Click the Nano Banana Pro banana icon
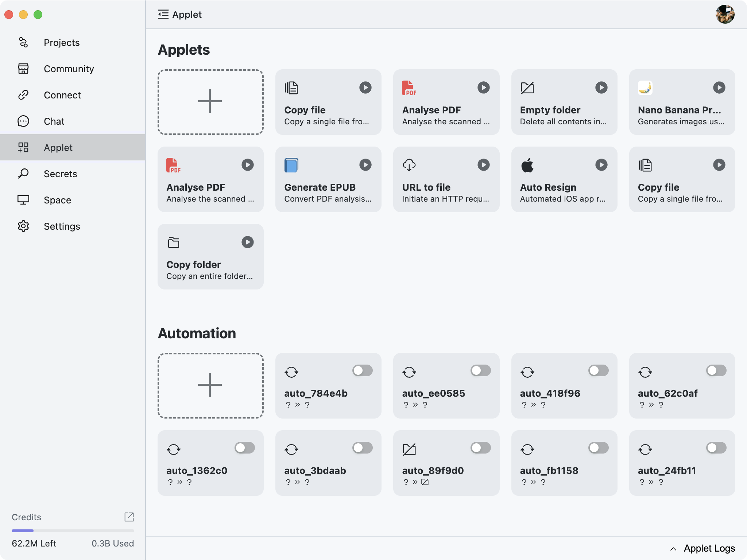The width and height of the screenshot is (747, 560). point(645,88)
